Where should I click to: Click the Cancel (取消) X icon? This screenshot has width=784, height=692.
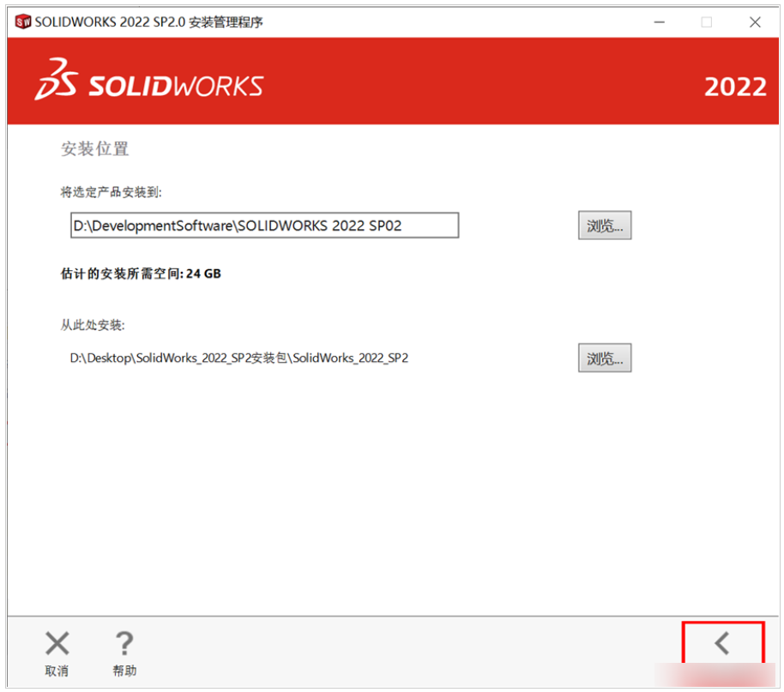(x=57, y=643)
